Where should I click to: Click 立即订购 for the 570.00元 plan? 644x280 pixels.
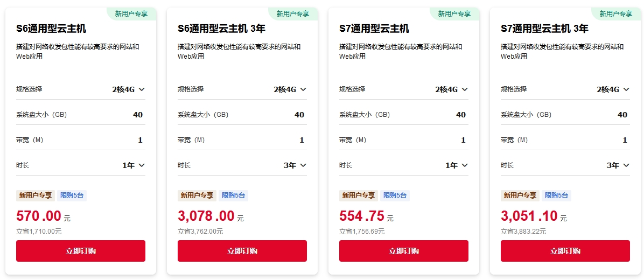81,251
